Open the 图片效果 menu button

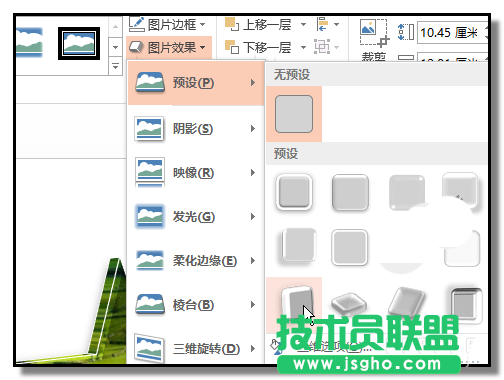click(168, 47)
